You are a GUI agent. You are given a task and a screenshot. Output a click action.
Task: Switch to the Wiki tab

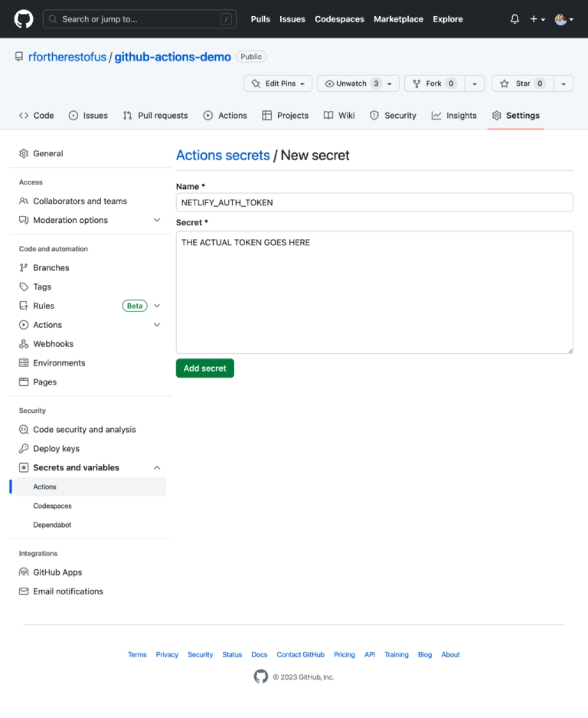pyautogui.click(x=339, y=115)
